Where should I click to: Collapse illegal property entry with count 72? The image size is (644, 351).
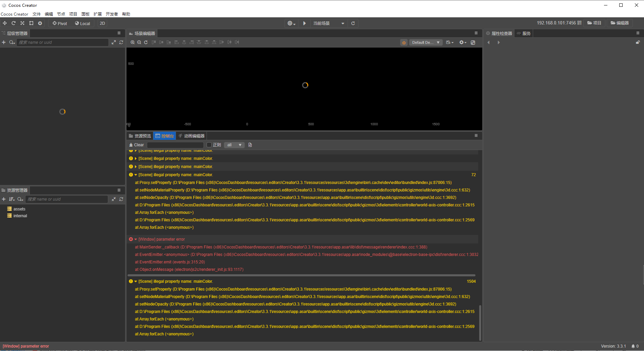click(136, 175)
